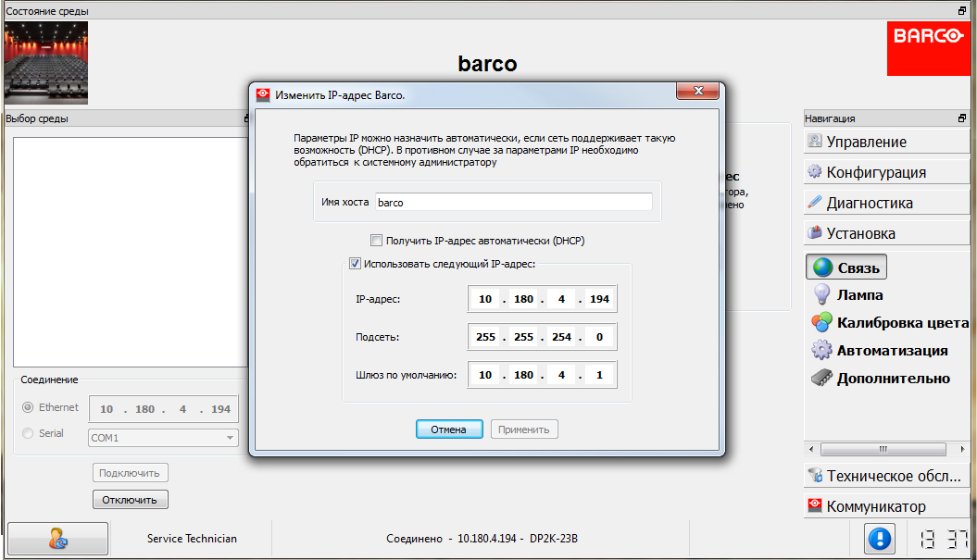The width and height of the screenshot is (977, 560).
Task: Click the Barco logo in top right
Action: pos(928,48)
